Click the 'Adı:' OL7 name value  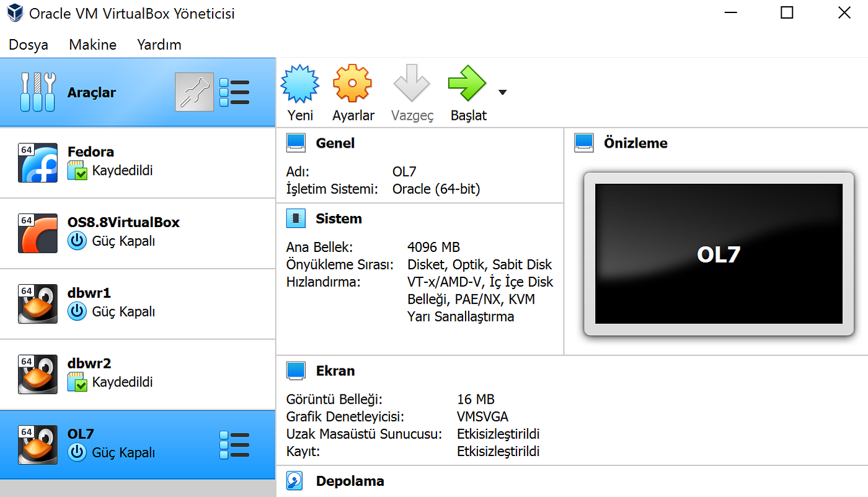(404, 172)
